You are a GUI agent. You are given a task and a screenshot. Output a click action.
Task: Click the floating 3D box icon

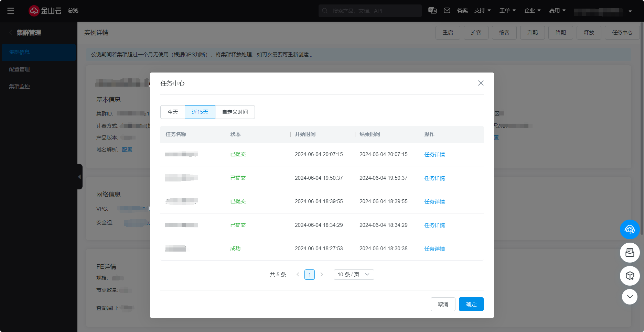630,276
